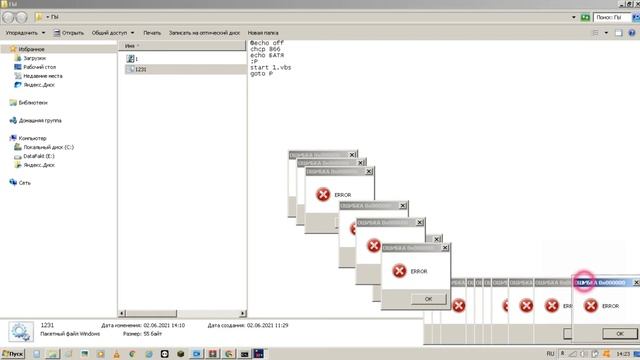Click OK in the middle ERROR dialog

pyautogui.click(x=428, y=299)
